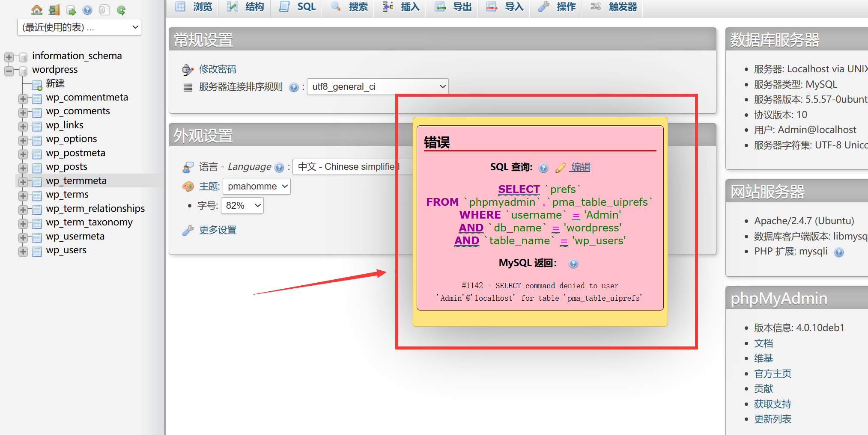Click table icon for wp_usermeta
This screenshot has height=435, width=868.
[37, 237]
